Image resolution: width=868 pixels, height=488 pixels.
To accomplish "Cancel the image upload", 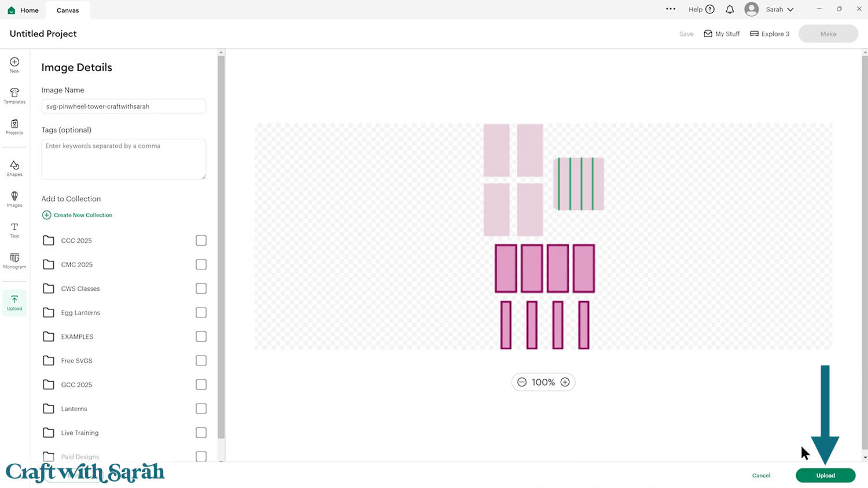I will point(761,475).
